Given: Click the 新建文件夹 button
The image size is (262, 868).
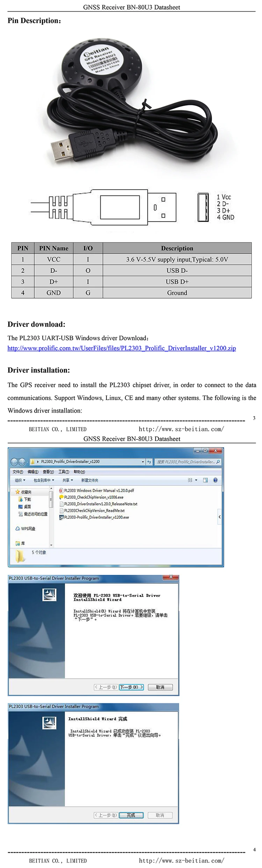Looking at the screenshot, I should pyautogui.click(x=90, y=480).
